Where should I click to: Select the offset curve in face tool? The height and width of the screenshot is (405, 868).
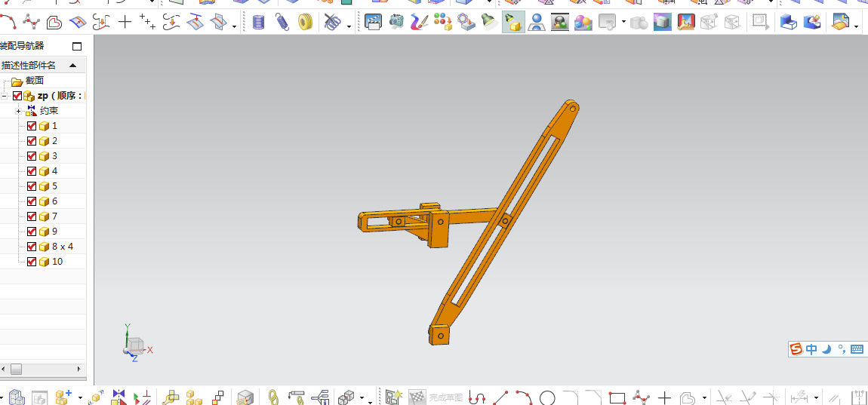(78, 22)
